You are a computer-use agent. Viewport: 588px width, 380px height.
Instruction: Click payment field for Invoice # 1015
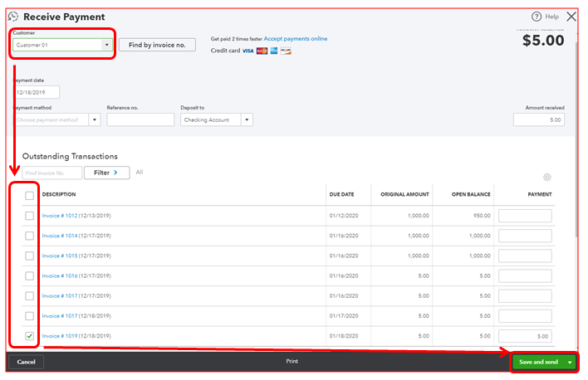point(525,256)
